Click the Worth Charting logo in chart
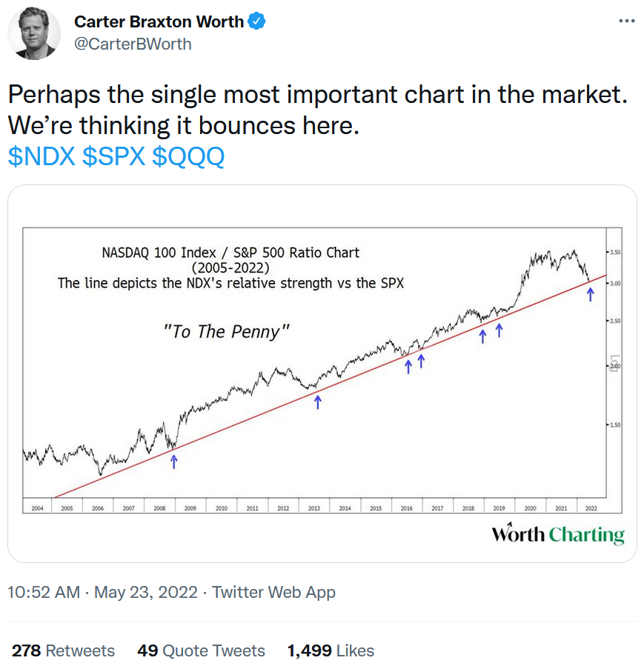Screen dimensions: 644x669 point(557,534)
